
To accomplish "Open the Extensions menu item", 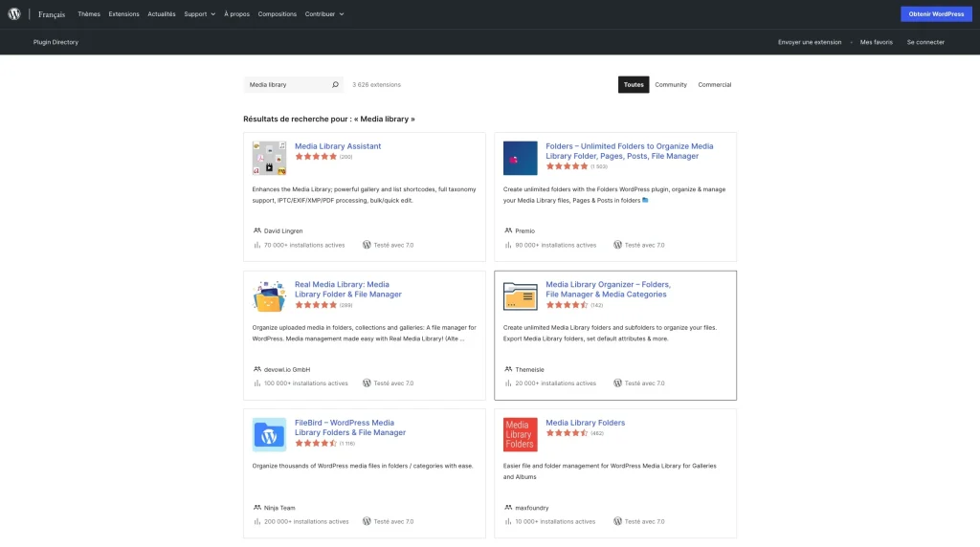I will click(x=123, y=13).
